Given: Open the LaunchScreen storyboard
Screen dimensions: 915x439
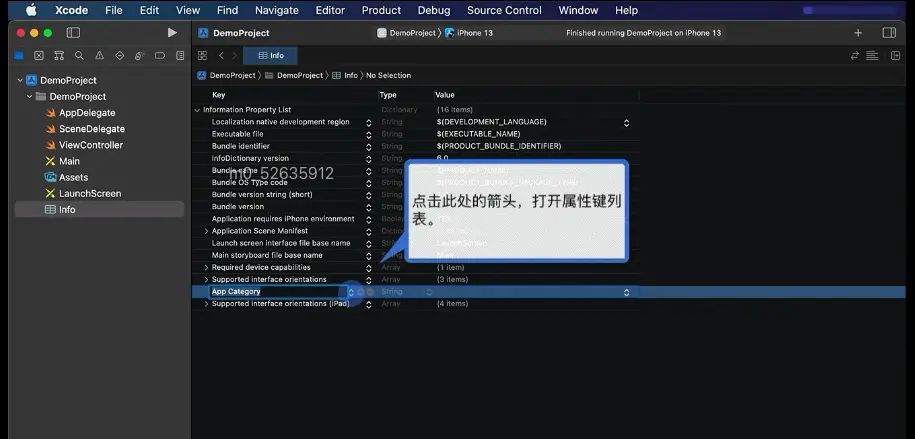Looking at the screenshot, I should [90, 194].
